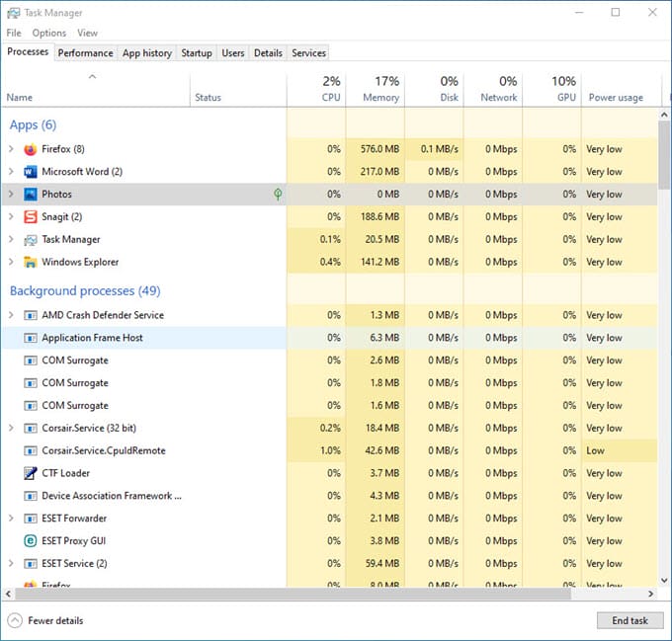This screenshot has width=672, height=641.
Task: Expand the ESET Service (2) entry
Action: click(11, 564)
